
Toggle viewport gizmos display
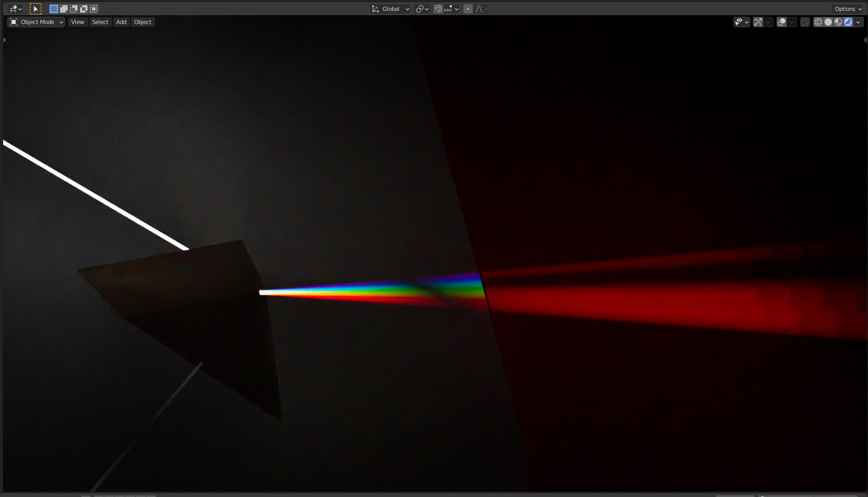758,22
